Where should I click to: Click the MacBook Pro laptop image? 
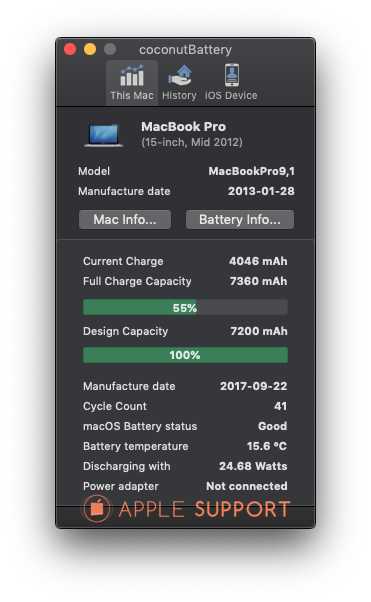[x=104, y=135]
